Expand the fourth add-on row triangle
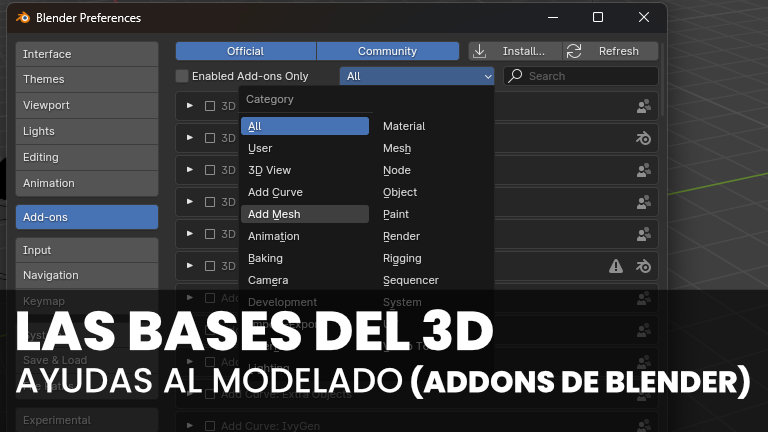Screen dimensions: 768x432 pyautogui.click(x=190, y=202)
